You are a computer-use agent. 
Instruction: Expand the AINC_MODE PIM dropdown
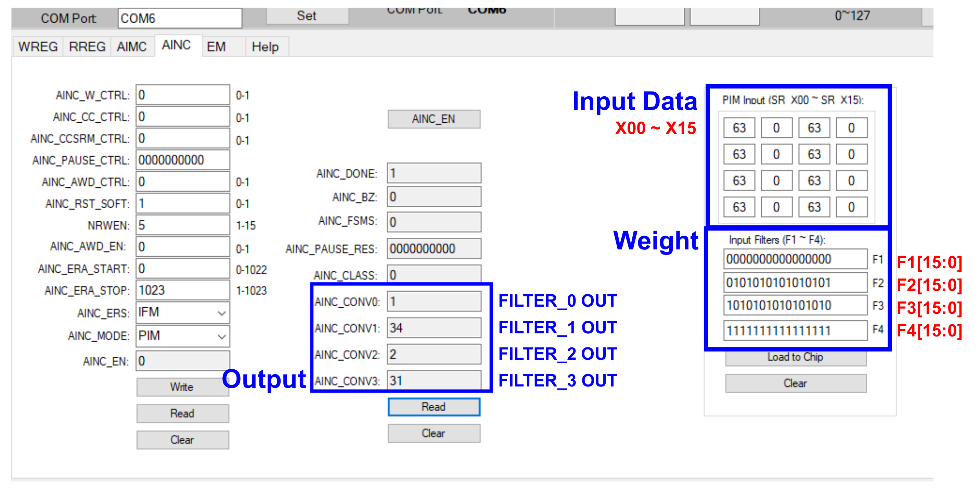(x=221, y=336)
